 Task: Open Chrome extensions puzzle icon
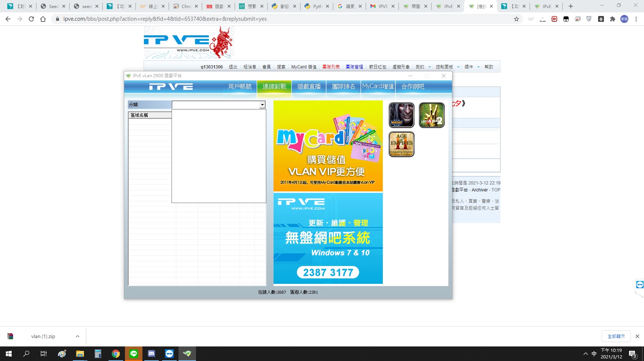613,19
